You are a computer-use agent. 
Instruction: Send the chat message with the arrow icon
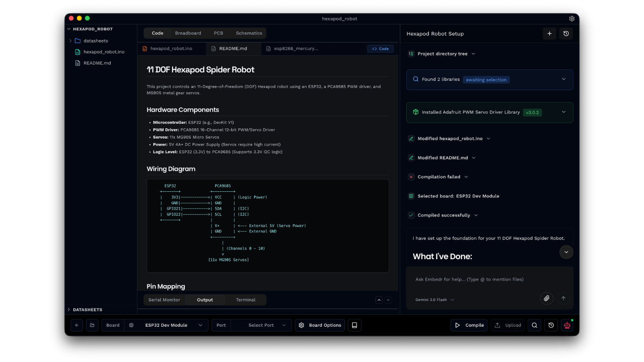tap(563, 298)
